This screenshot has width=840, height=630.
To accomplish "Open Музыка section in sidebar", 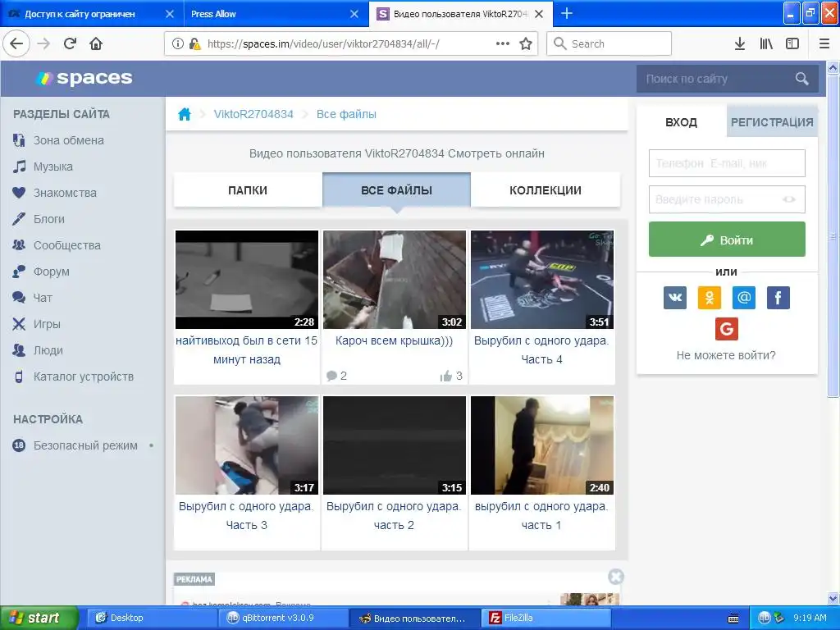I will pos(43,167).
